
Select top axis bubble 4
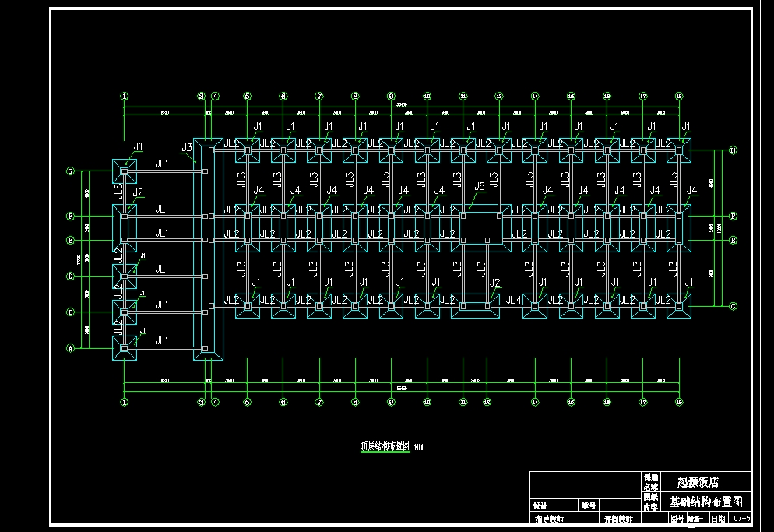pos(215,97)
